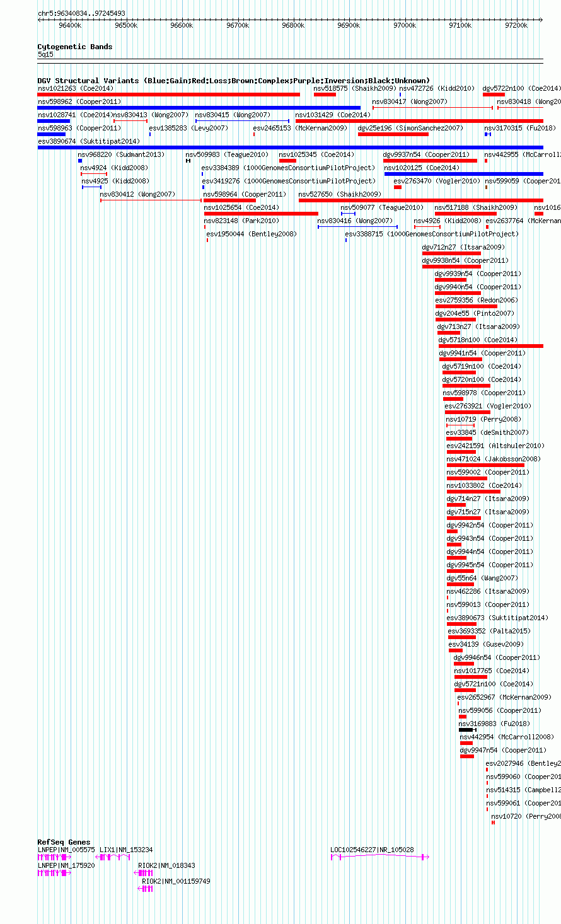The image size is (561, 924).
Task: Select the esv3890674 (Suktitipat2014) variant
Action: tap(291, 147)
